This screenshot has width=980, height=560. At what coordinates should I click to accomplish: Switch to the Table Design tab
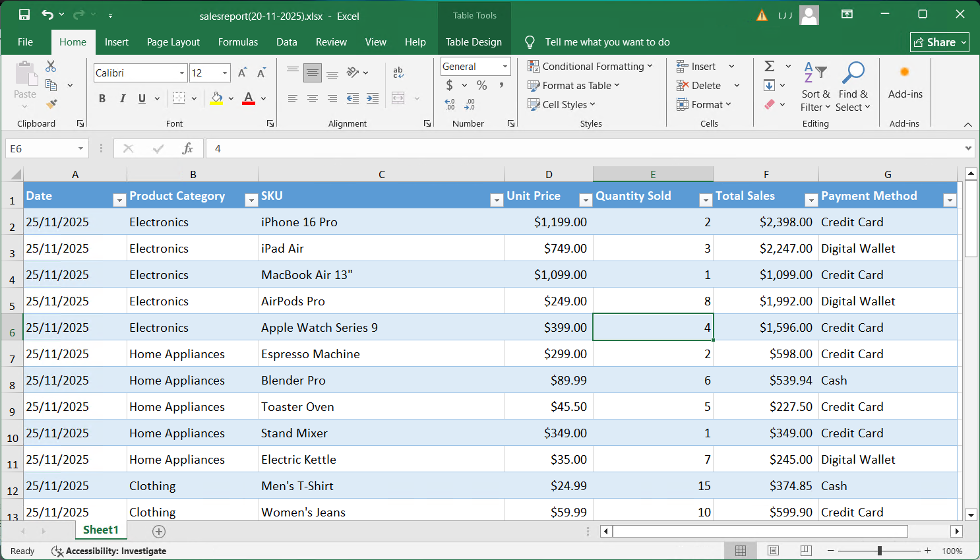click(473, 42)
